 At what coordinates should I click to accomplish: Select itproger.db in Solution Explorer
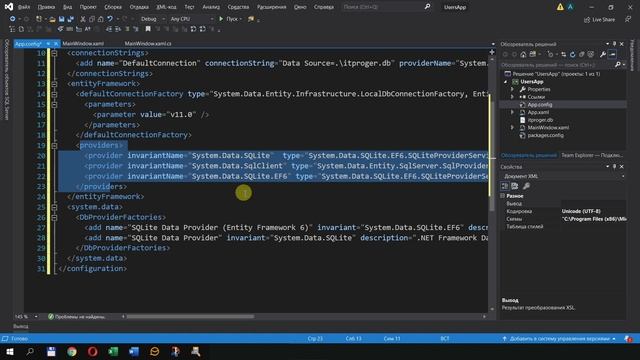pyautogui.click(x=540, y=120)
